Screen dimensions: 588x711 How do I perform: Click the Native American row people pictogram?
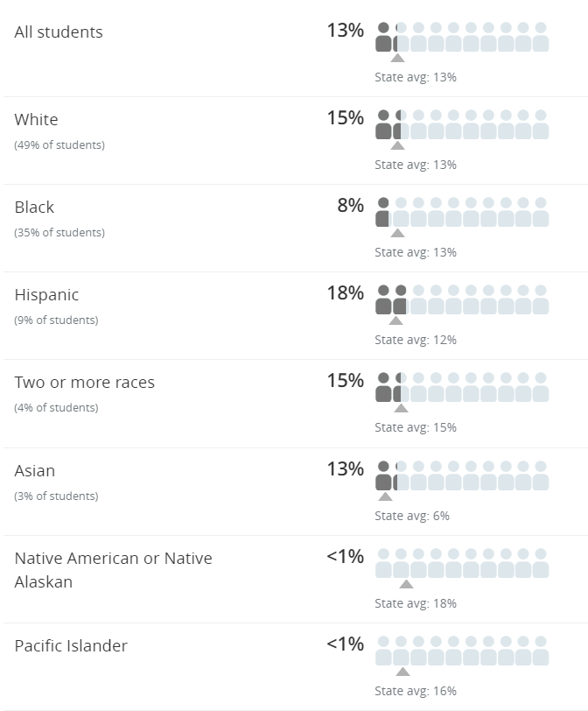(462, 564)
